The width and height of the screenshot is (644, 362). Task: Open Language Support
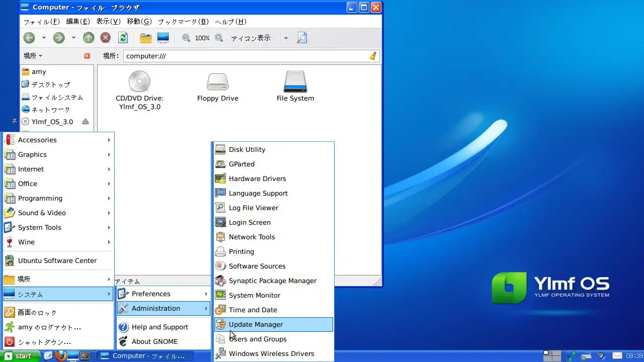(x=273, y=193)
